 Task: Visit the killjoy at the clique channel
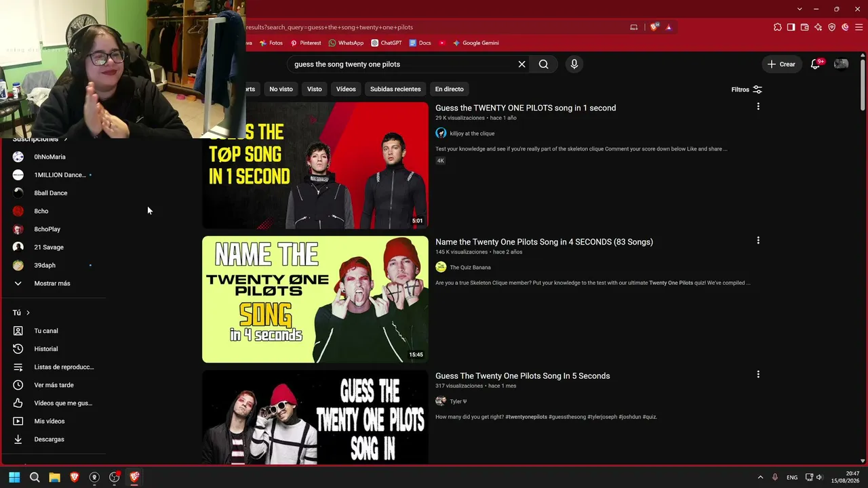472,134
